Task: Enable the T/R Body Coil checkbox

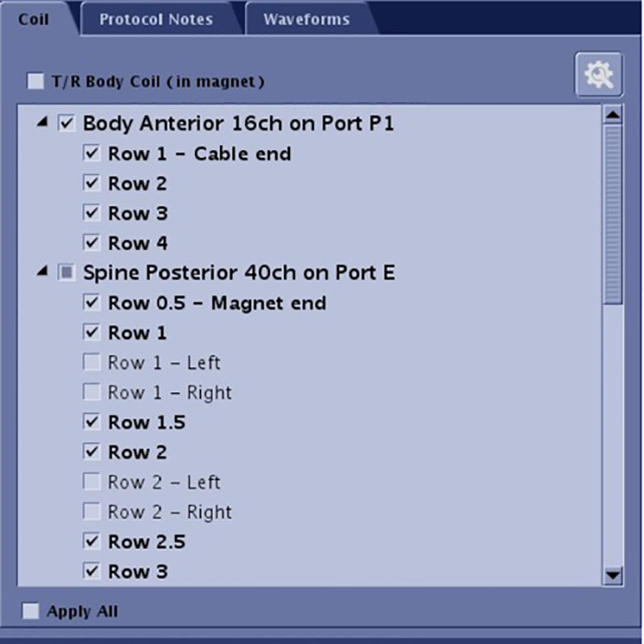Action: [x=35, y=81]
